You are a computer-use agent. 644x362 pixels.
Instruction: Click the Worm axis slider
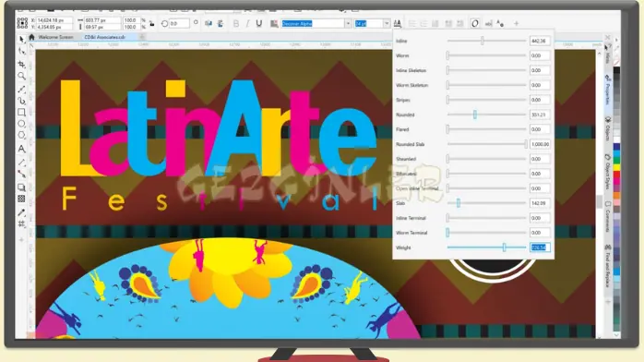487,55
